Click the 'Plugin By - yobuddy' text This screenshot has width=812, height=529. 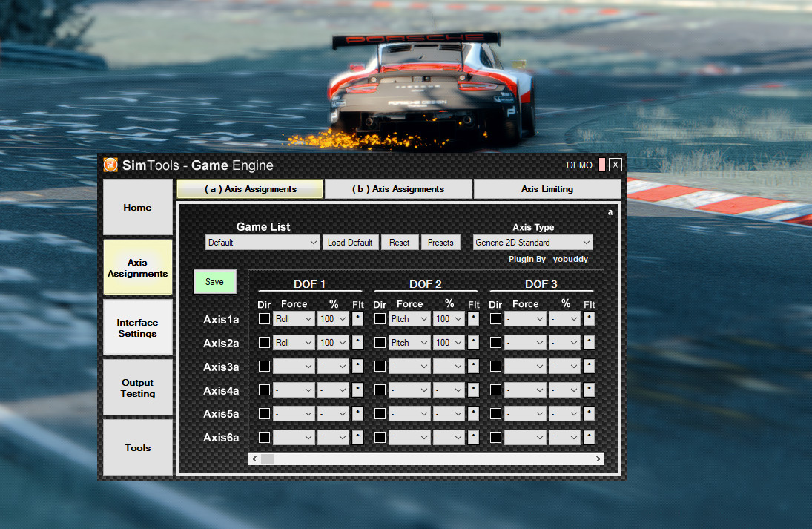(x=548, y=259)
